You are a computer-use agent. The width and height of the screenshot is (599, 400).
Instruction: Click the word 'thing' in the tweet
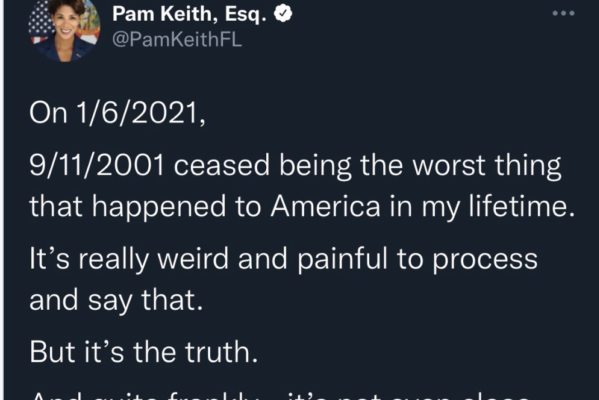pos(528,167)
